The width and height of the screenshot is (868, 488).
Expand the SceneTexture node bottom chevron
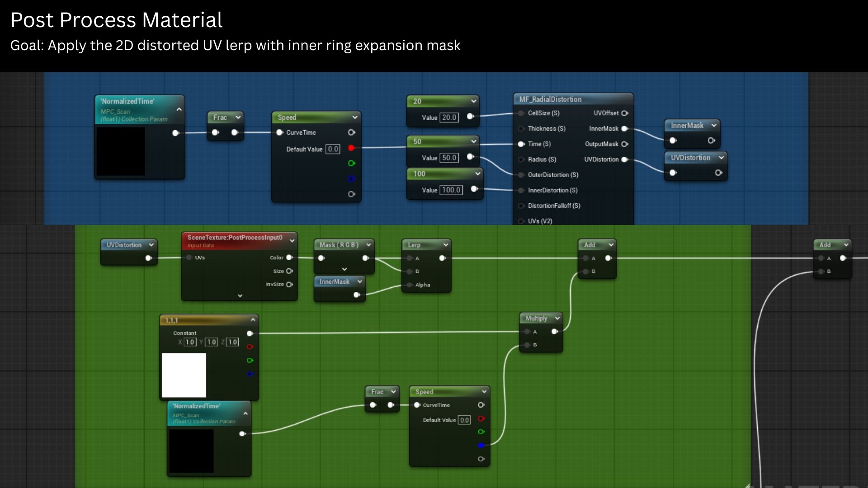click(240, 296)
